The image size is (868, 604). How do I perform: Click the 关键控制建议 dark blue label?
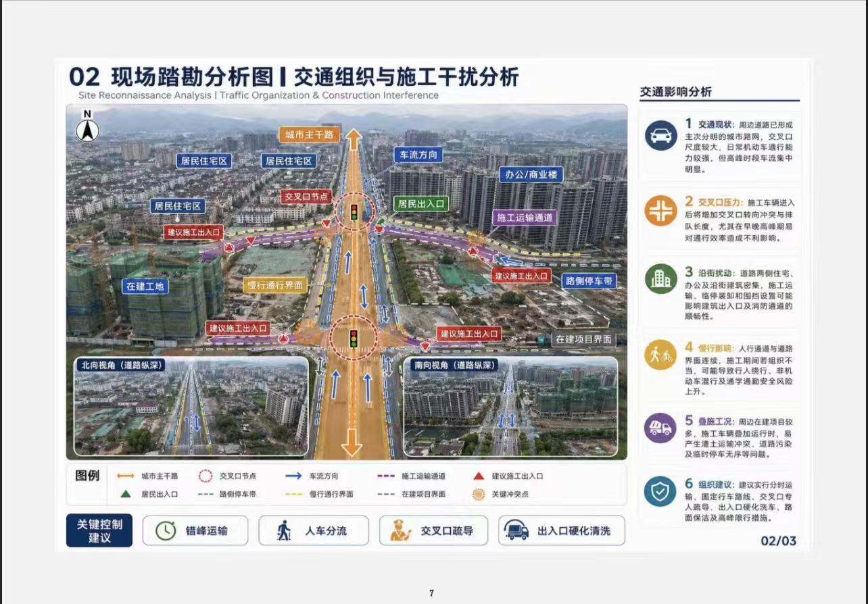tap(99, 530)
